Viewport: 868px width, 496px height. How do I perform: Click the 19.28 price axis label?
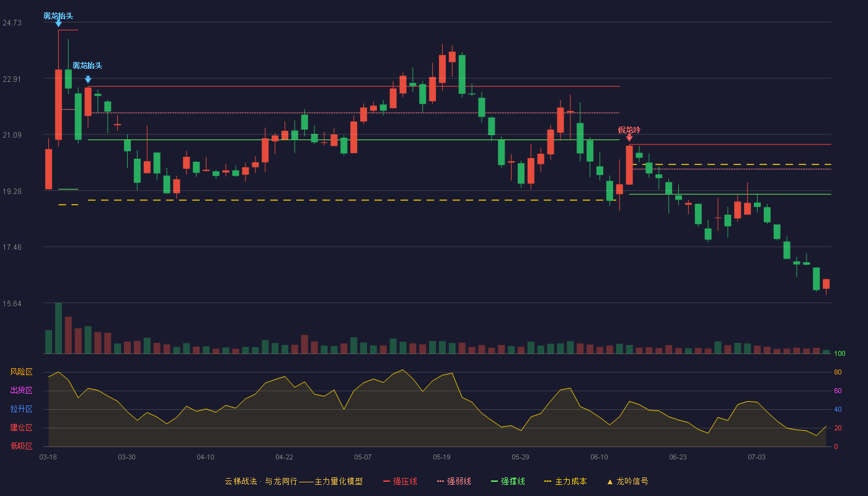pos(12,192)
